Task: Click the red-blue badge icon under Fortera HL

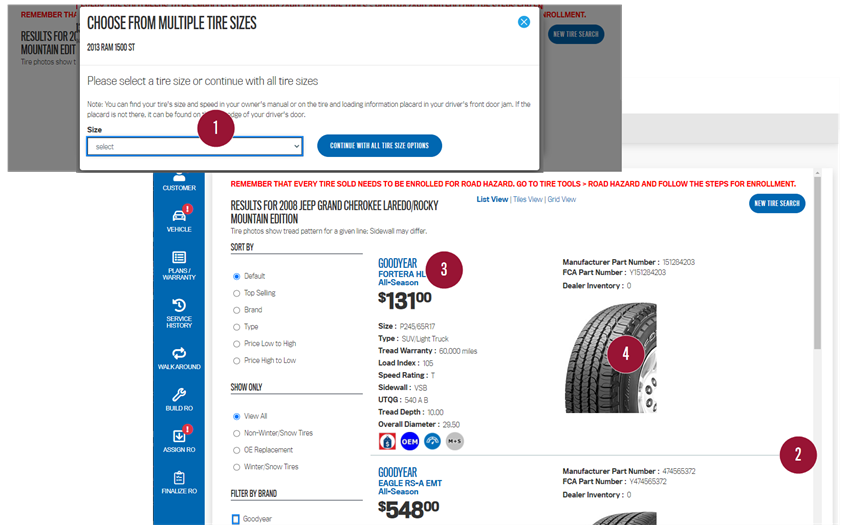Action: tap(387, 442)
